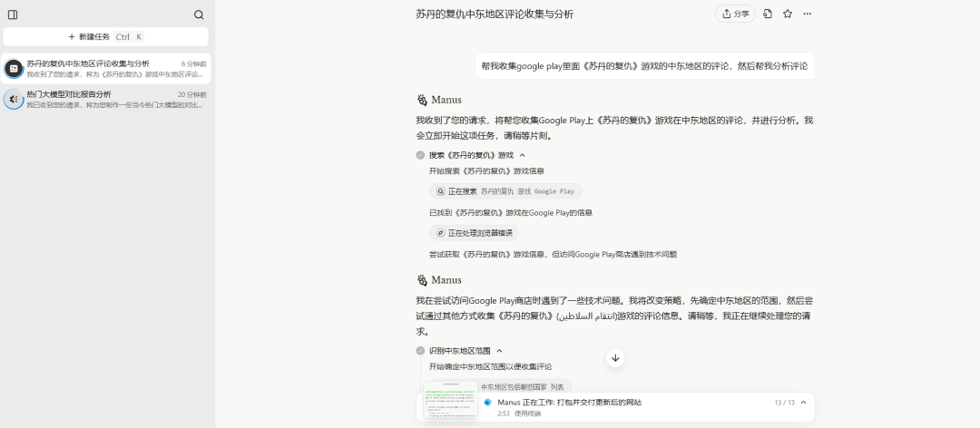The image size is (980, 428).
Task: Click the compass icon in 正在处理浏览器错误 chip
Action: [440, 233]
